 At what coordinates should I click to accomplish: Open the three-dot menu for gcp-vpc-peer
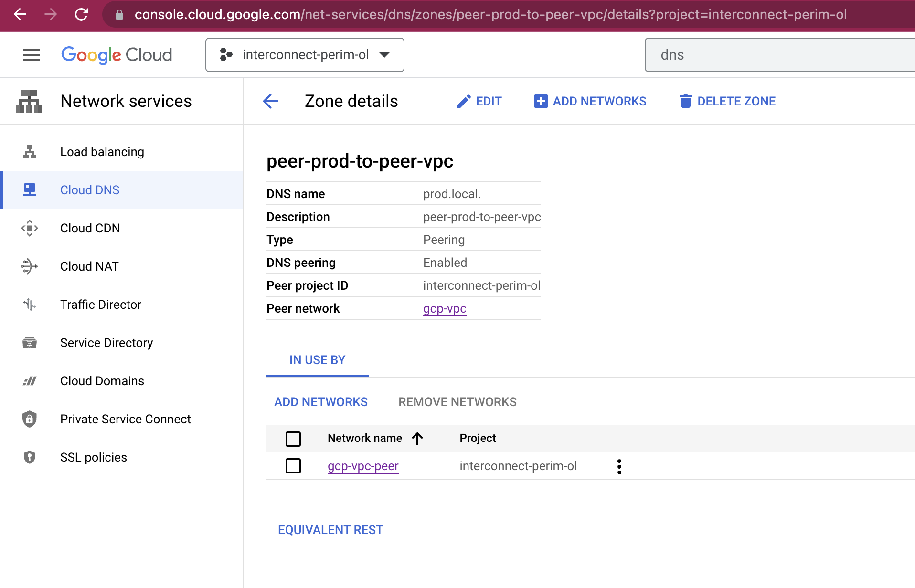[x=619, y=466]
